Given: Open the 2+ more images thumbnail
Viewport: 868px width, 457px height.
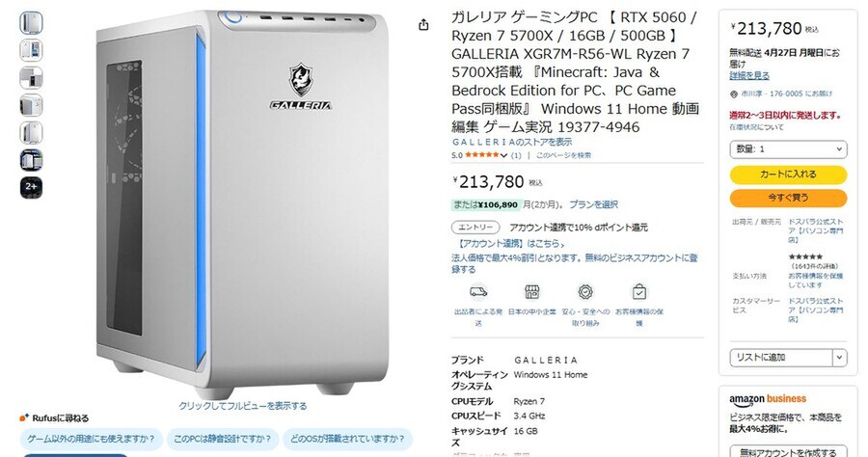Looking at the screenshot, I should [x=31, y=187].
